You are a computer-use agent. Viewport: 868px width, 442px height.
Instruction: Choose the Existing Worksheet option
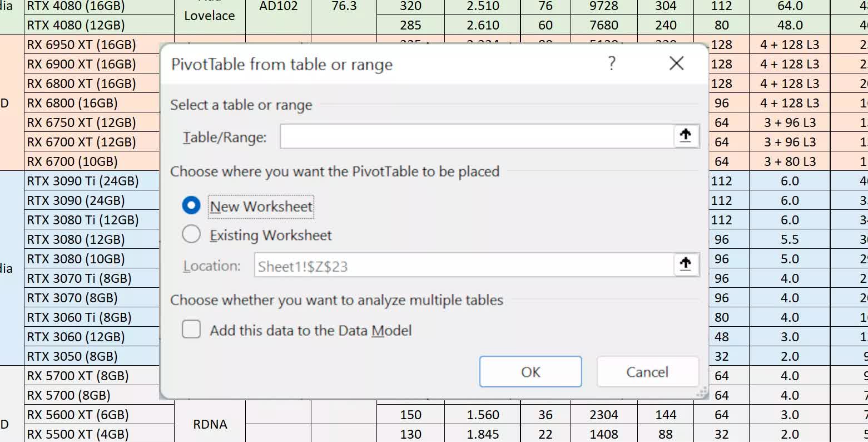pyautogui.click(x=191, y=234)
